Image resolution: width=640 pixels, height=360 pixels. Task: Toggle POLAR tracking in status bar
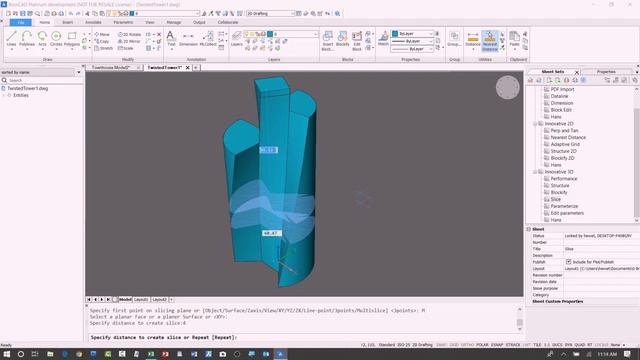tap(482, 345)
